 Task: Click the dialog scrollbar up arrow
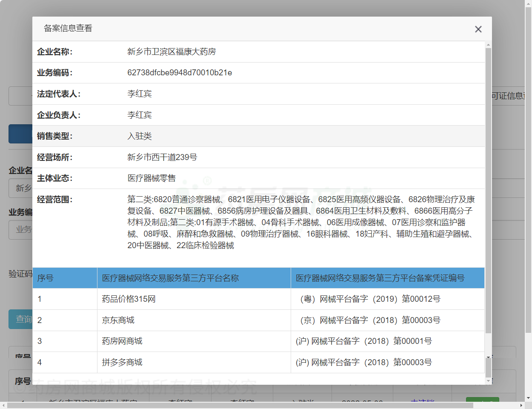point(488,45)
